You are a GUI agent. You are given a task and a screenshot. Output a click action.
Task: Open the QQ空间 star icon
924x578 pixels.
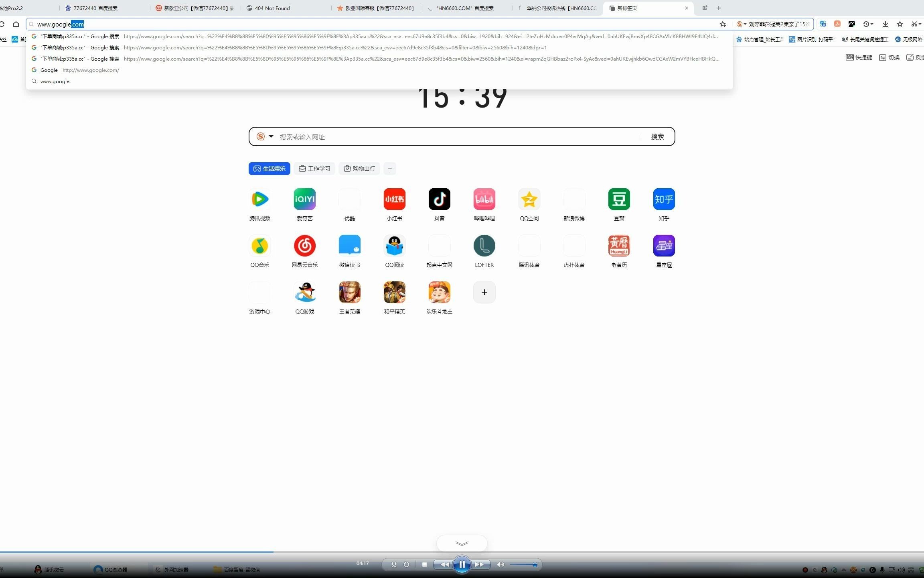point(529,199)
